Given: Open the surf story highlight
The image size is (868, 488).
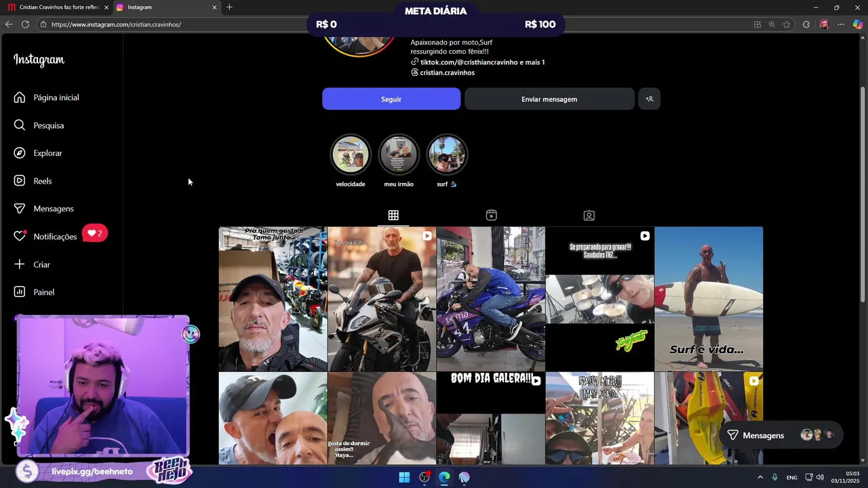Looking at the screenshot, I should [447, 155].
